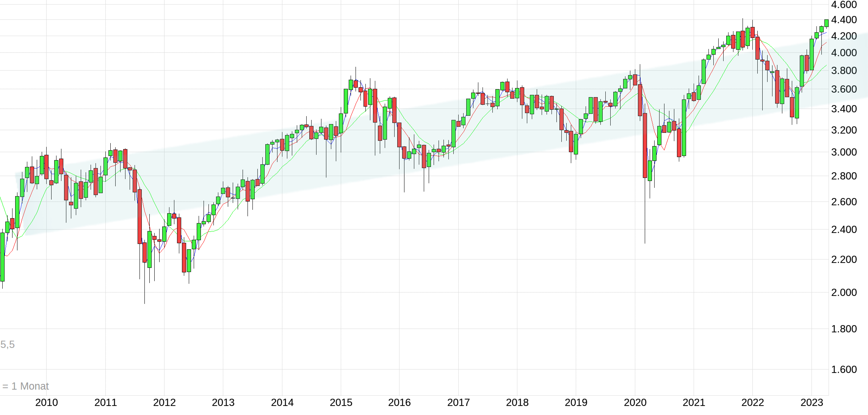
Task: Click the 4.400 price axis label
Action: 844,20
